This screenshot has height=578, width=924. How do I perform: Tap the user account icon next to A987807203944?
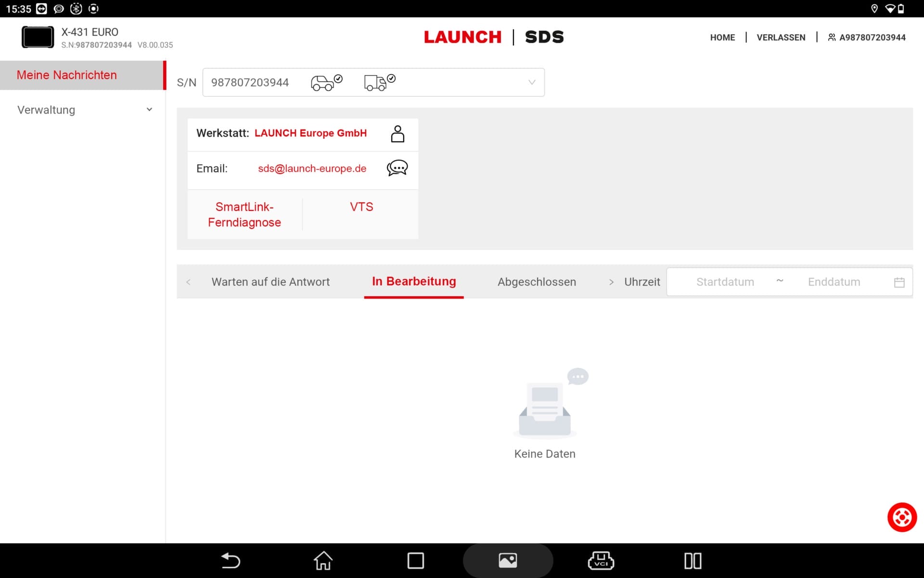pyautogui.click(x=832, y=37)
